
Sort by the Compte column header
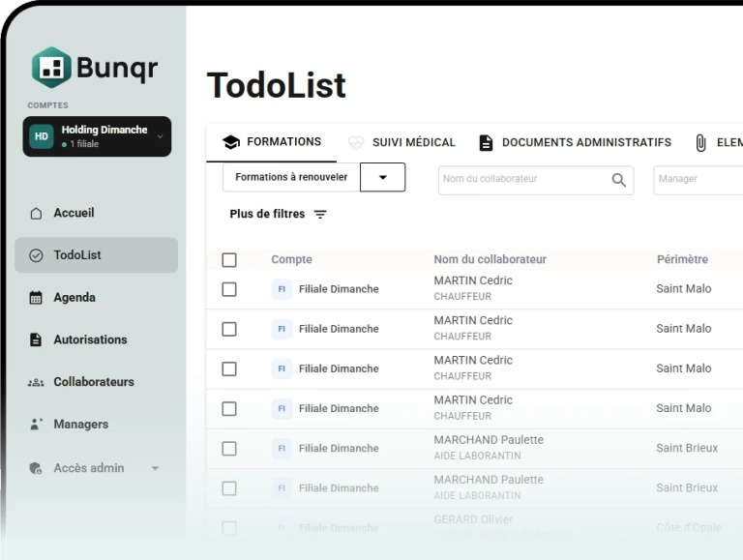tap(291, 259)
